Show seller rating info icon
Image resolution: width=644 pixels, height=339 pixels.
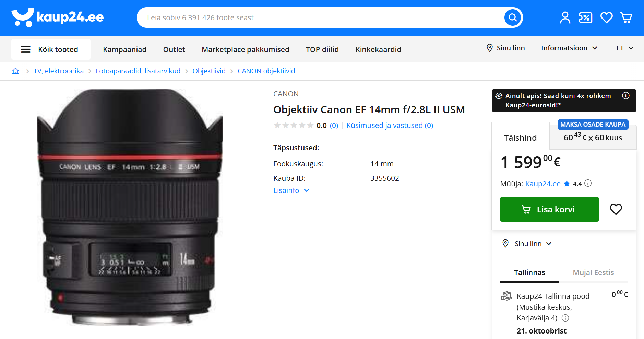[588, 183]
